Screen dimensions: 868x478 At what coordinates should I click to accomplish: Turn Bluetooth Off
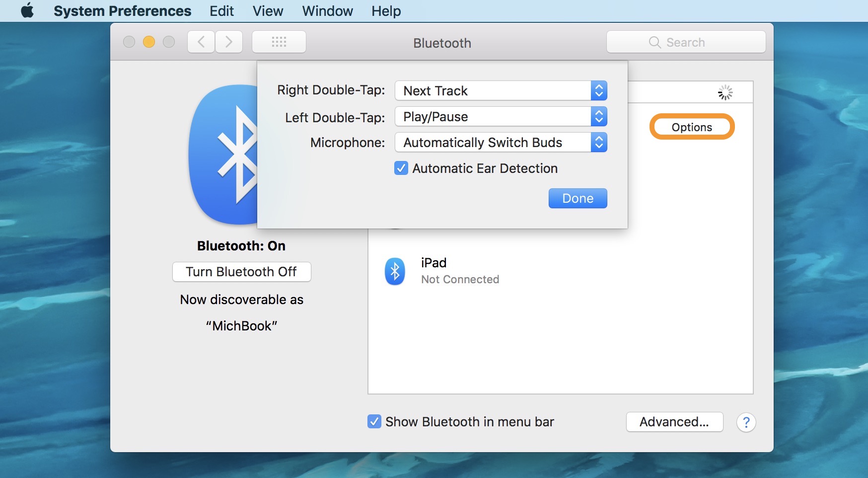[241, 272]
